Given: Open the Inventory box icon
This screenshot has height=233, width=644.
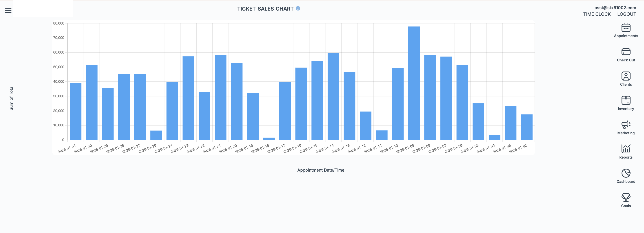Looking at the screenshot, I should [626, 101].
